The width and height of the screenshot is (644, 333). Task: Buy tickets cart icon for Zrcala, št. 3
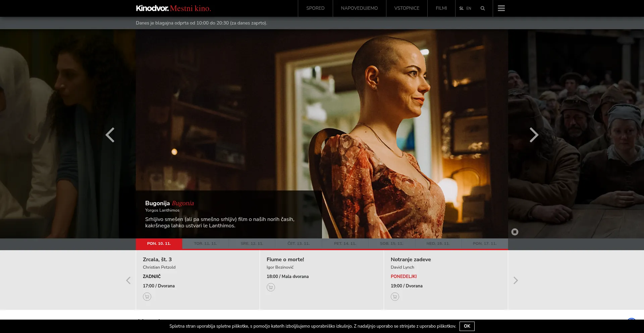pyautogui.click(x=147, y=296)
